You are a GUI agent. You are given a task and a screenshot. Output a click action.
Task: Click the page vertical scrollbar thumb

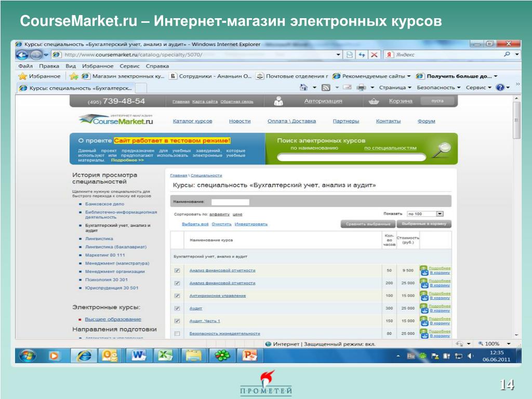coord(516,120)
